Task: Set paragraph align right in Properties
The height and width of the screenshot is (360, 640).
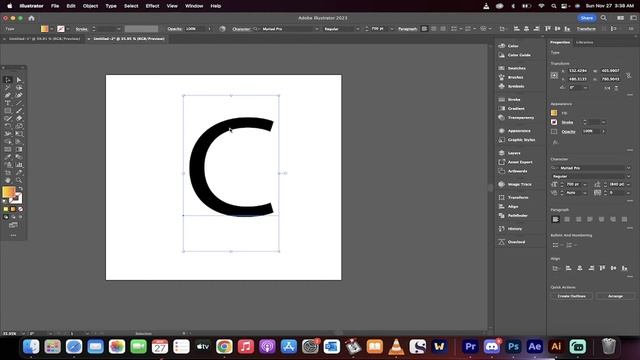Action: (578, 220)
